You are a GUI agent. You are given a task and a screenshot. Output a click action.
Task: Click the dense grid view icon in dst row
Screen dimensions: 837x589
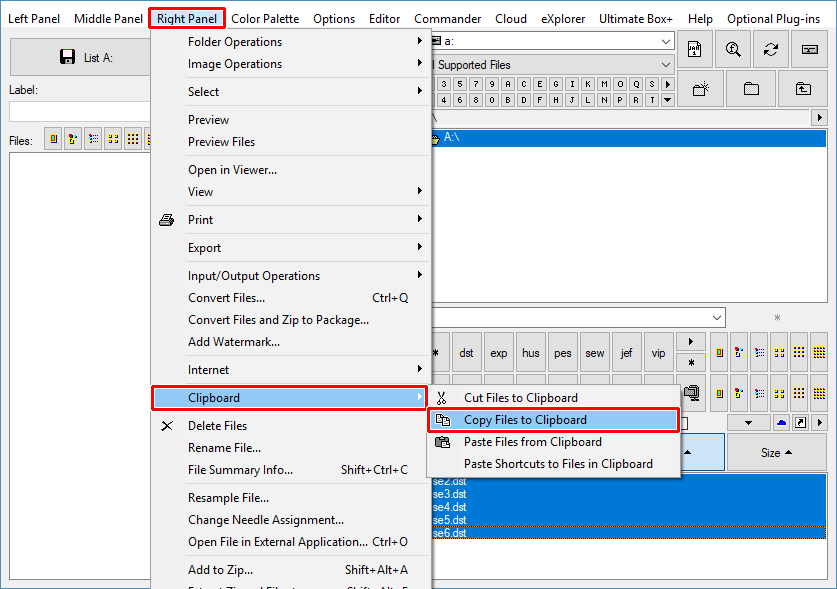[x=819, y=352]
